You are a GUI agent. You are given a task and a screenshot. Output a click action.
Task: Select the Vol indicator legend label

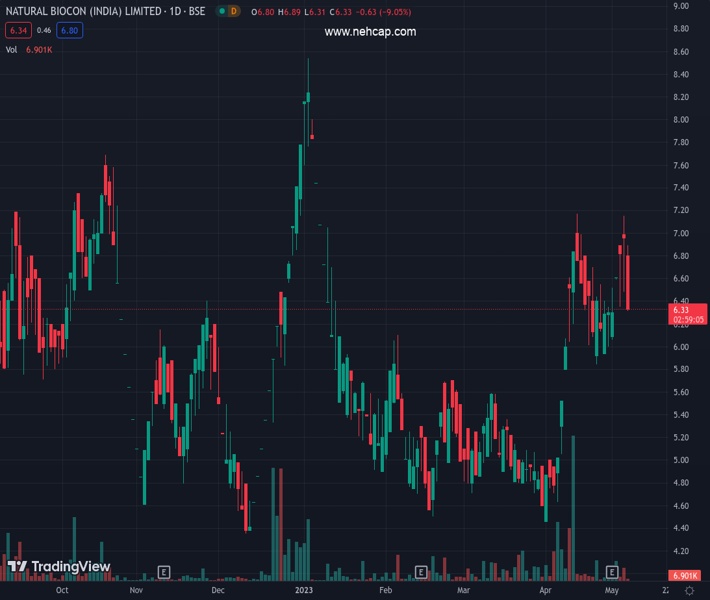12,49
